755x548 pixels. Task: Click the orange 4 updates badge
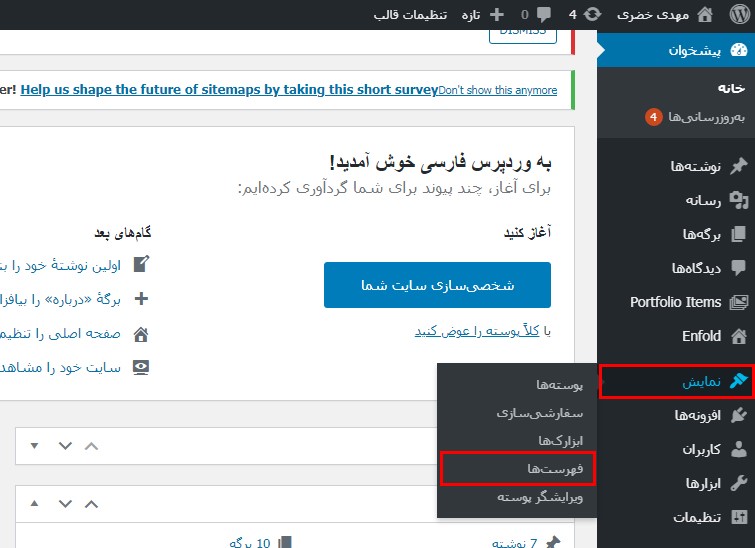click(653, 117)
